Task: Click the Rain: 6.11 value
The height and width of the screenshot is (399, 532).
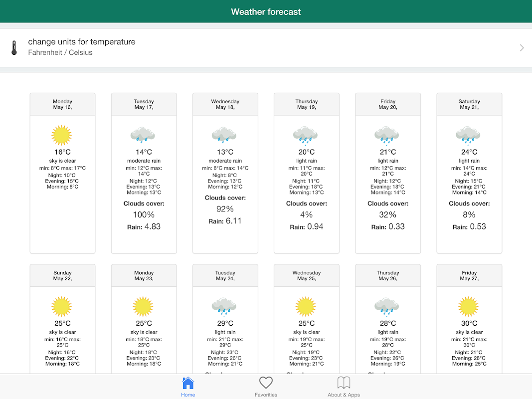Action: [225, 221]
